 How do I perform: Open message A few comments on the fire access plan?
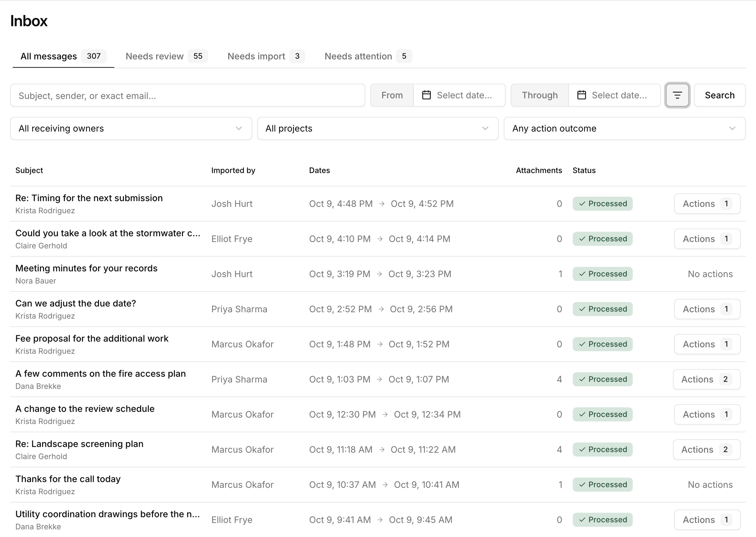(x=101, y=374)
